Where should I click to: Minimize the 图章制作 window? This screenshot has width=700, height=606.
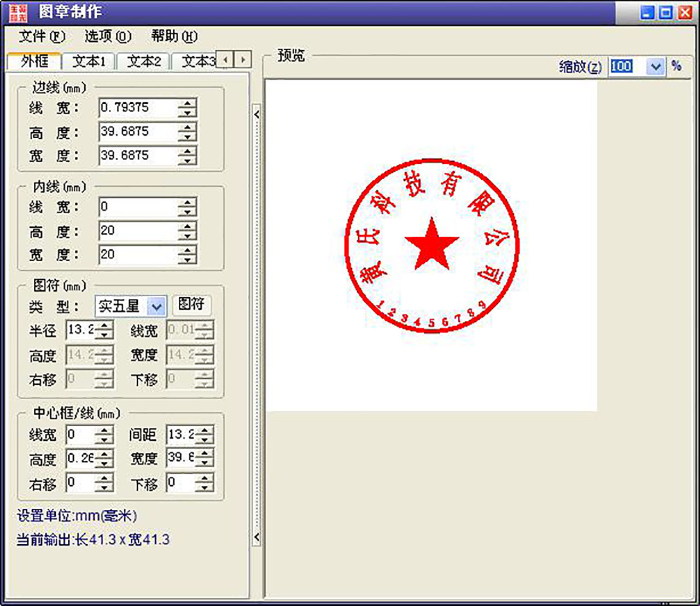click(x=647, y=13)
